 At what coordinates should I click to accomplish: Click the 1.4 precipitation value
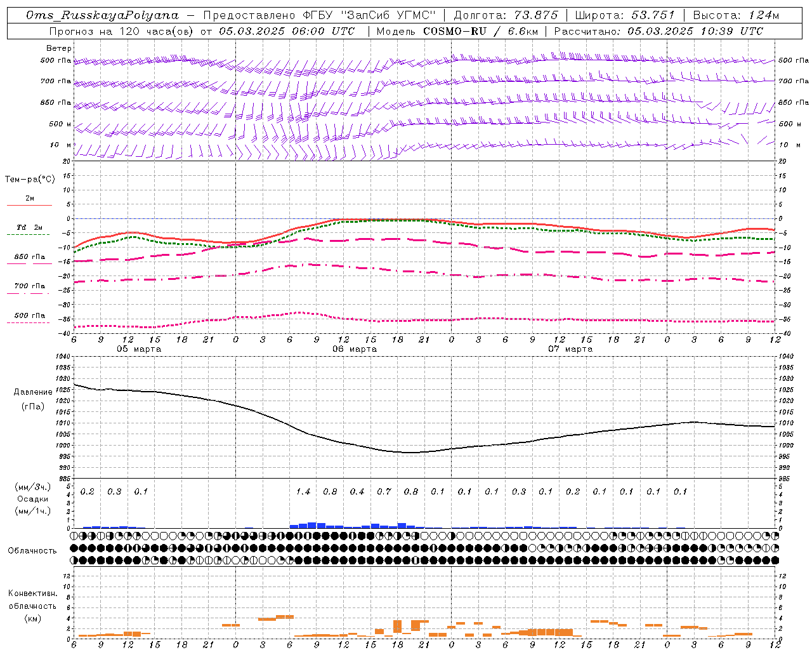click(x=303, y=492)
